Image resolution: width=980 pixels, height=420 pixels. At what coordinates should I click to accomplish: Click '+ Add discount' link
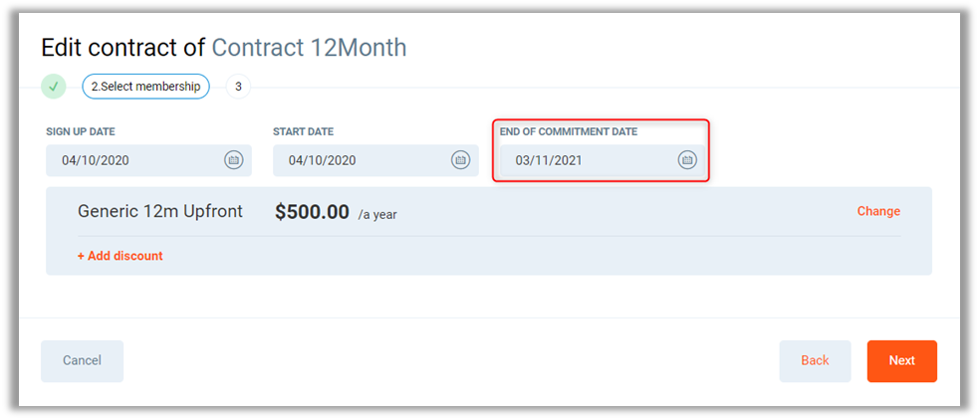120,256
